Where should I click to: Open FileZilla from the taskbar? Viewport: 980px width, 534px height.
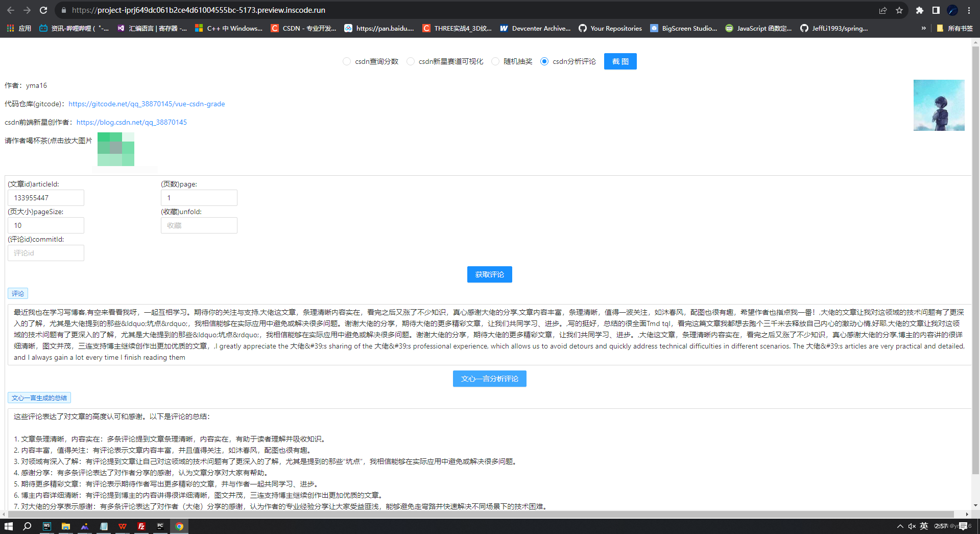point(141,527)
